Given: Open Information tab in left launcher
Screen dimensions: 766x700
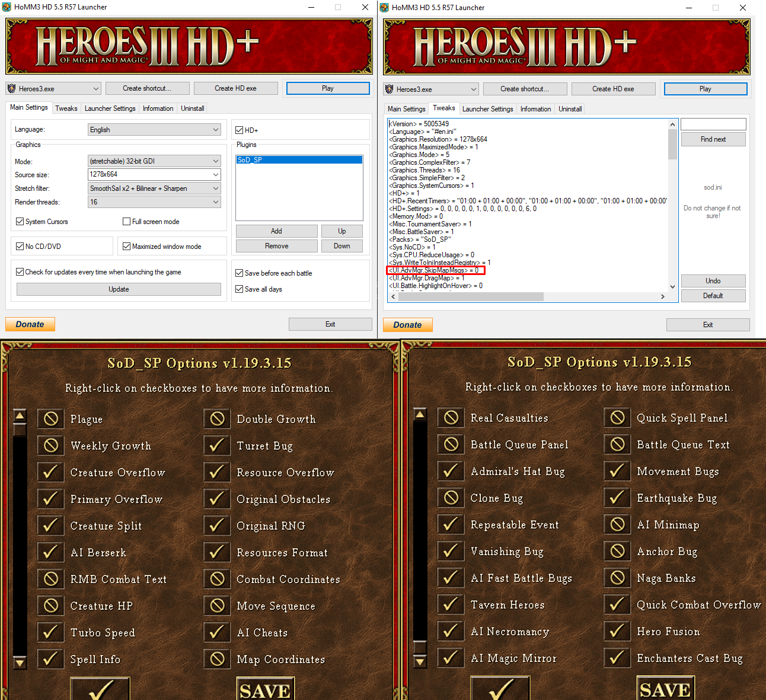Looking at the screenshot, I should pos(158,108).
